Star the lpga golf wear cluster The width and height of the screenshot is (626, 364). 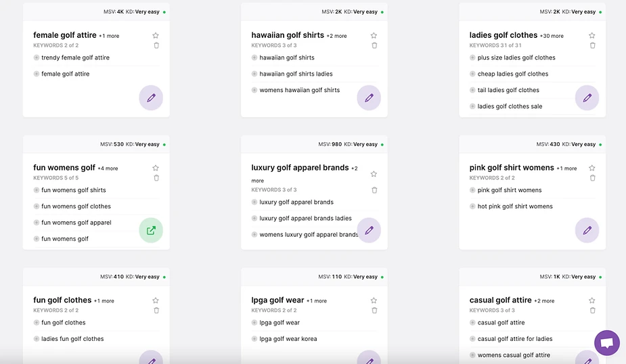pos(374,300)
